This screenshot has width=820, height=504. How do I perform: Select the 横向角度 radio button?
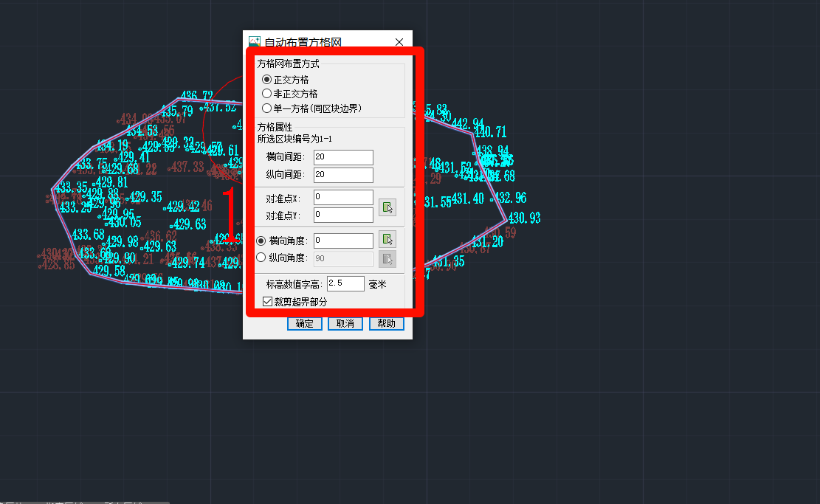(x=261, y=241)
